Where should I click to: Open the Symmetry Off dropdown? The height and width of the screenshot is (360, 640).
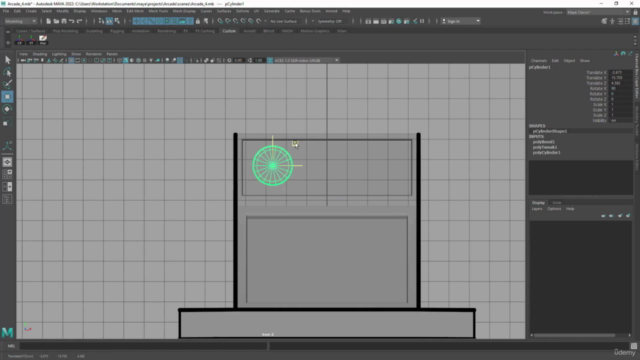pyautogui.click(x=333, y=21)
